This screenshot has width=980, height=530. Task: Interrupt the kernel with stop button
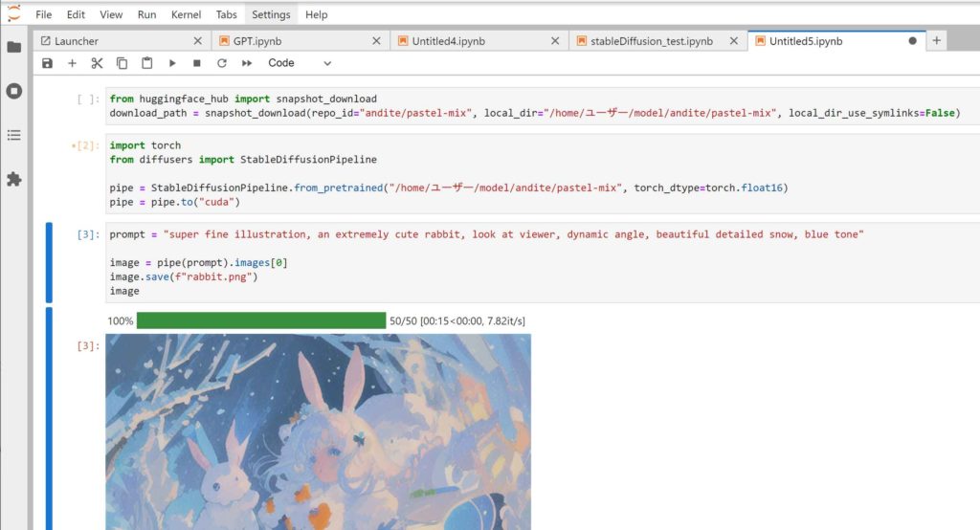(197, 63)
